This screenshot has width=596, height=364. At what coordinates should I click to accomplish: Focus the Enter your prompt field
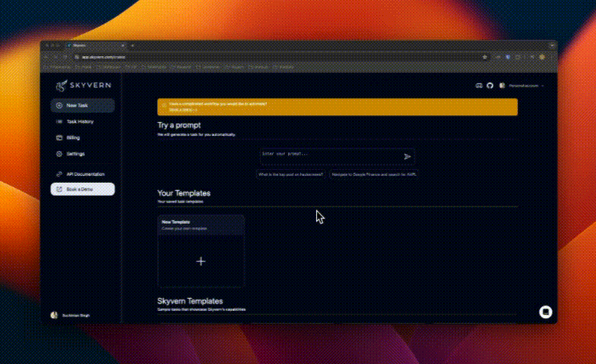(x=330, y=155)
